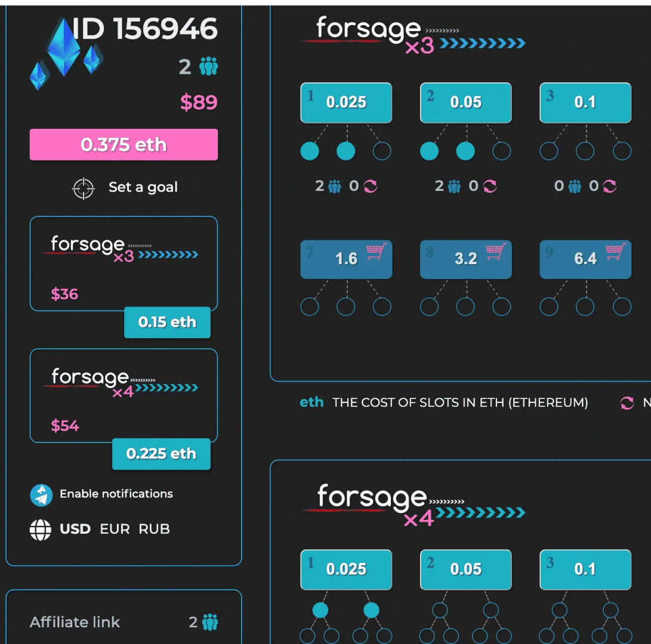Image resolution: width=651 pixels, height=644 pixels.
Task: Click the Ethereum crystals logo
Action: tap(66, 54)
